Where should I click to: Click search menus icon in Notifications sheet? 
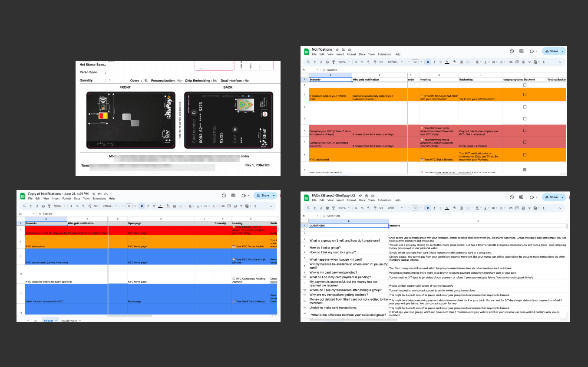[308, 62]
